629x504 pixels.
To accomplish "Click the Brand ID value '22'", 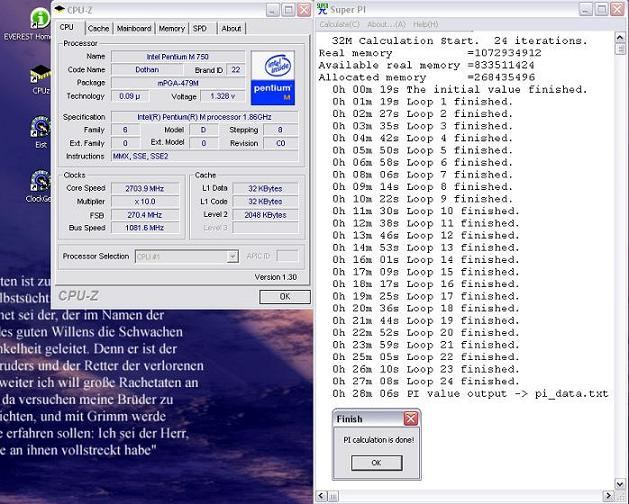I will pos(235,69).
